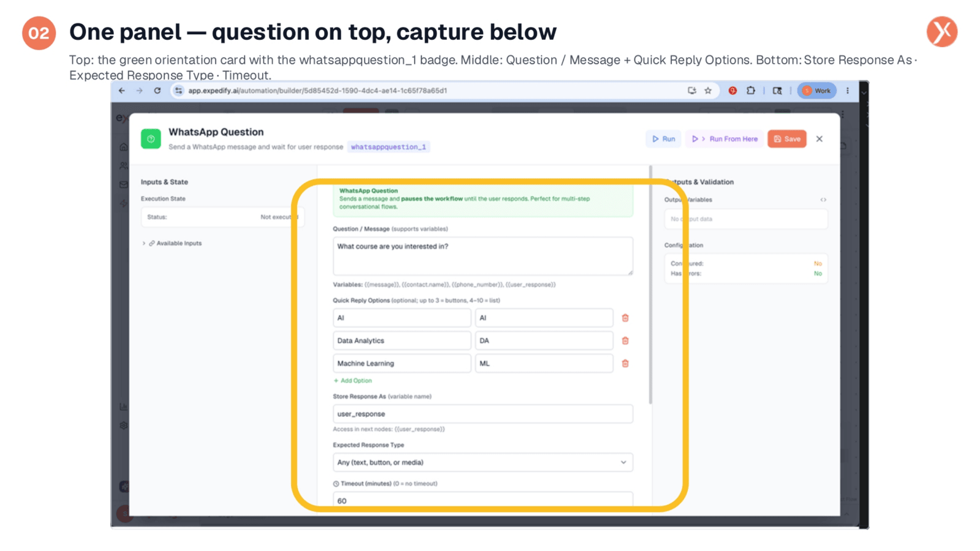Click the AI quick reply label field
Image resolution: width=980 pixels, height=551 pixels.
402,318
